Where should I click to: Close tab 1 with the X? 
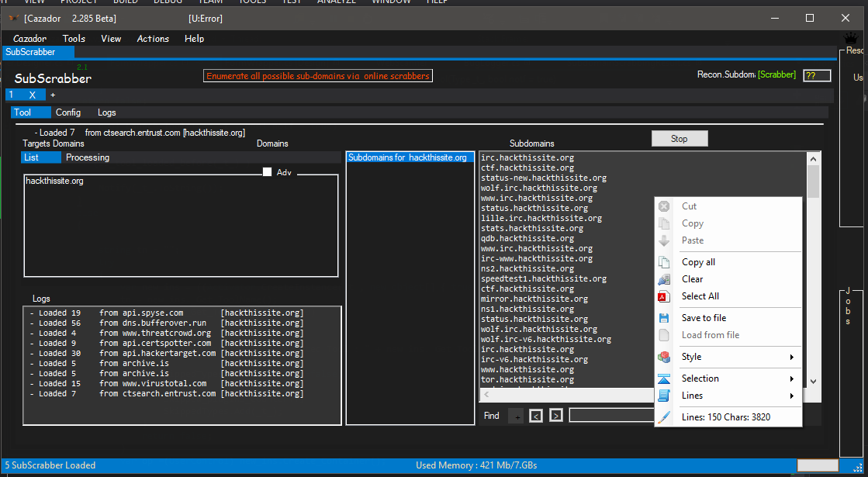pos(32,95)
